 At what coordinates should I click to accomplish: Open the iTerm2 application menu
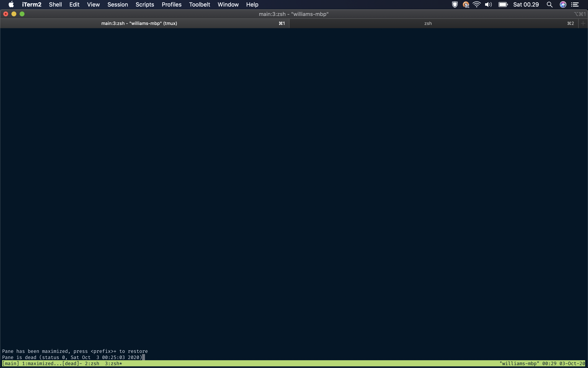[32, 4]
